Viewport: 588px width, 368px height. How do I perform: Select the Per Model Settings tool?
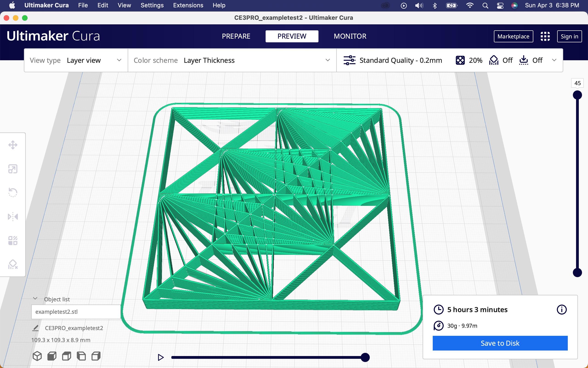point(13,241)
